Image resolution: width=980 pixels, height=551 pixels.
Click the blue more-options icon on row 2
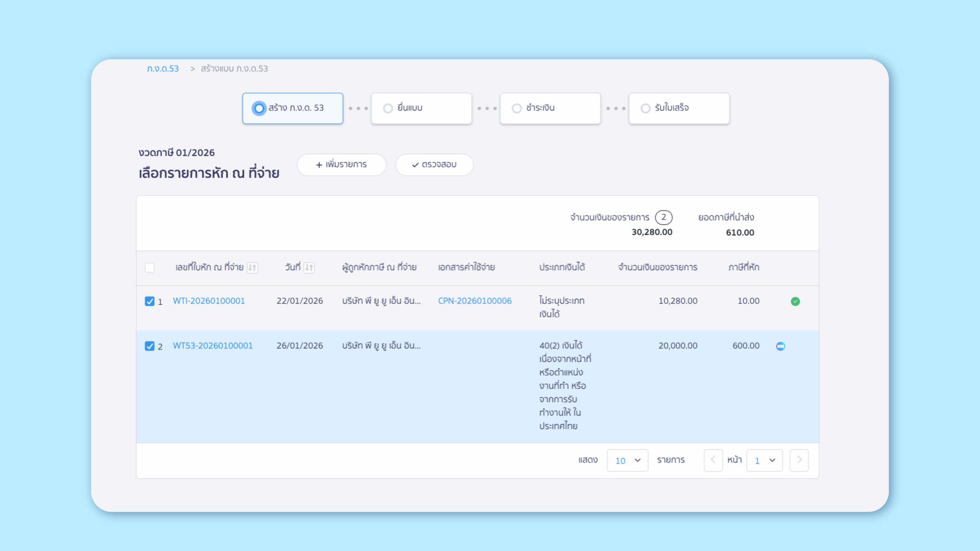pos(781,346)
